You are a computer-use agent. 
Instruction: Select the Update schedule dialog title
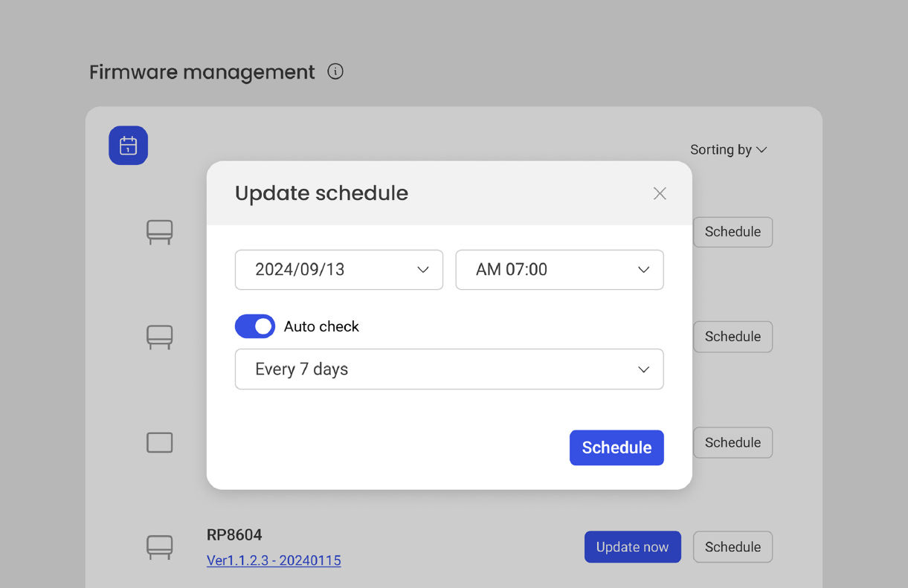pos(321,193)
